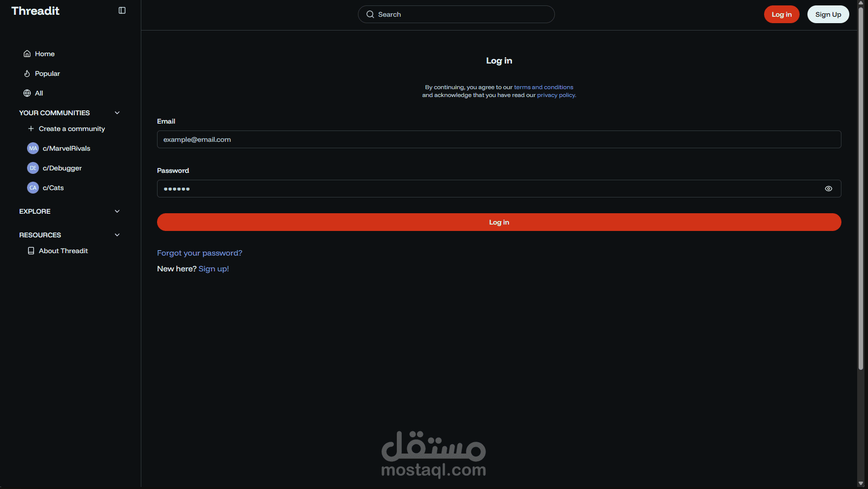Click the Search box
This screenshot has width=868, height=489.
(x=456, y=14)
